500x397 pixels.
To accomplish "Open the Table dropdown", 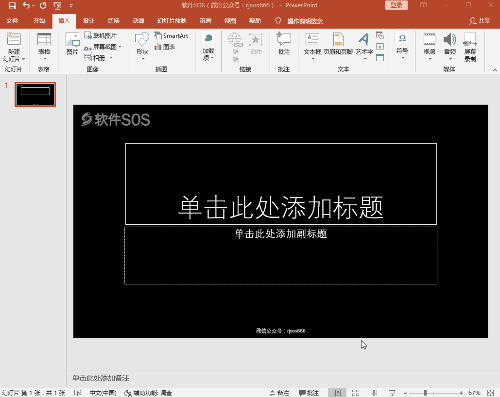I will coord(44,46).
